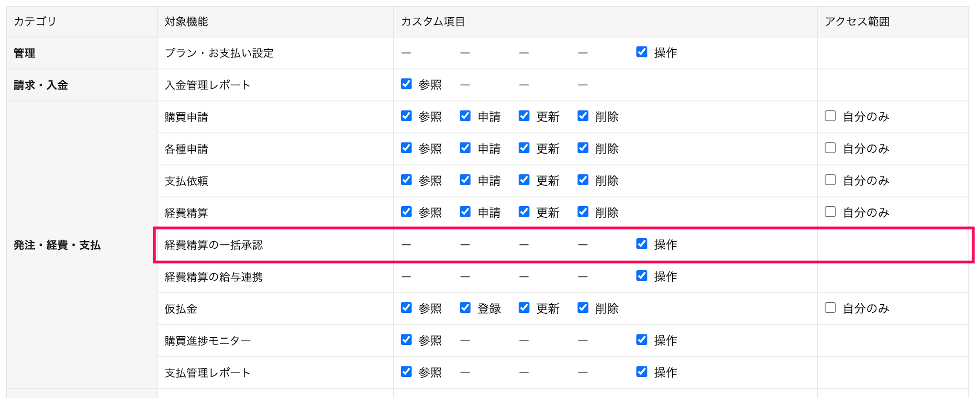The image size is (980, 398).
Task: Click the 各種申請 function name
Action: (x=186, y=149)
